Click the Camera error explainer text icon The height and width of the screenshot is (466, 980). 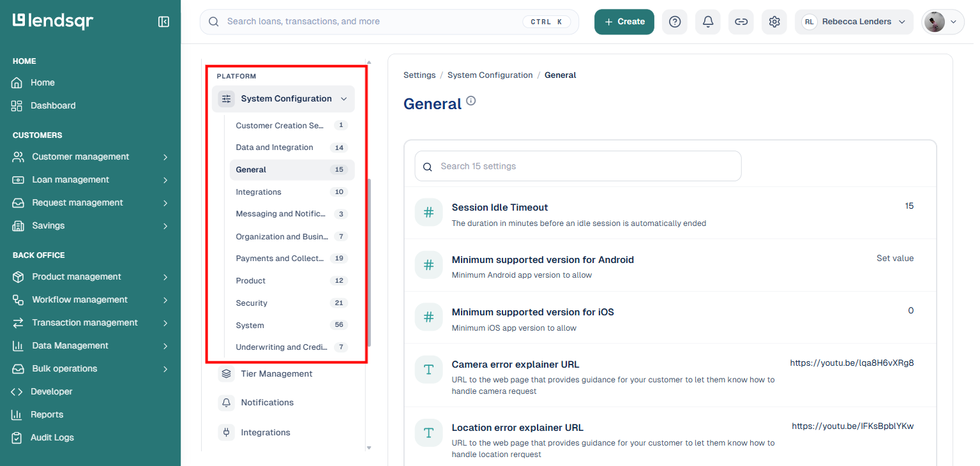coord(428,370)
